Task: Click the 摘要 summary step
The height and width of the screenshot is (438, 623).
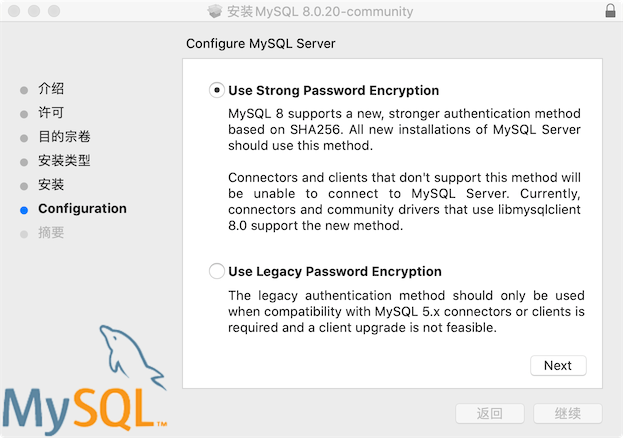Action: click(x=51, y=233)
